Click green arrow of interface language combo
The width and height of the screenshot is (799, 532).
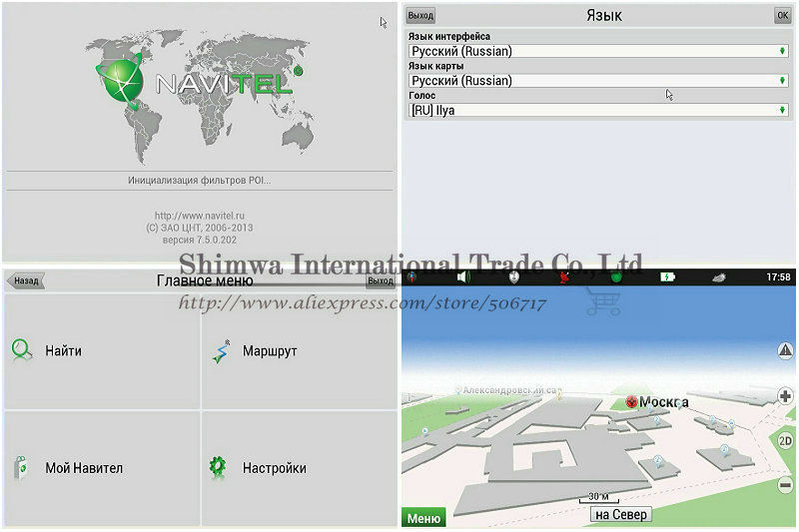[782, 51]
